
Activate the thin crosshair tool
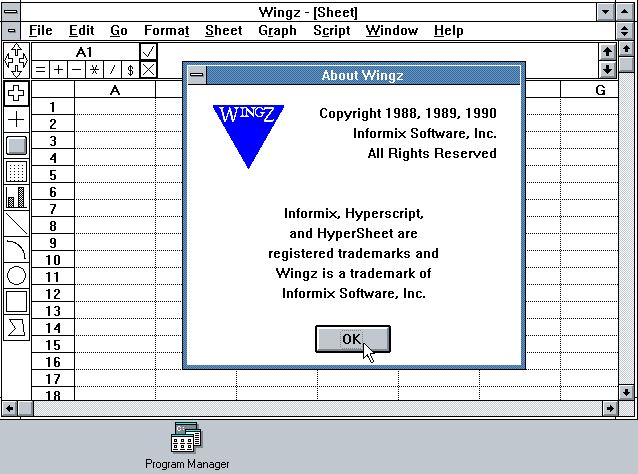(16, 119)
